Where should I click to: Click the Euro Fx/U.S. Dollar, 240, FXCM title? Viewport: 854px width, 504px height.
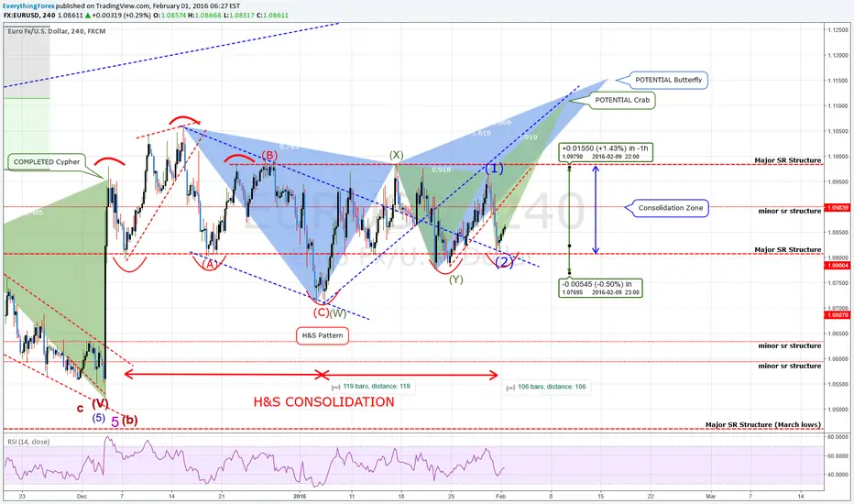[x=57, y=31]
